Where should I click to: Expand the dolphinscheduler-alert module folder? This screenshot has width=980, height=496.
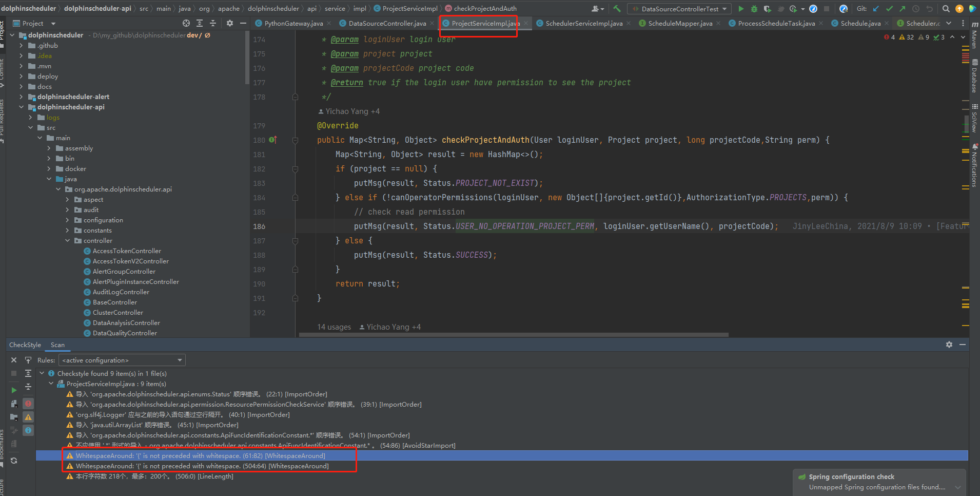[x=21, y=97]
